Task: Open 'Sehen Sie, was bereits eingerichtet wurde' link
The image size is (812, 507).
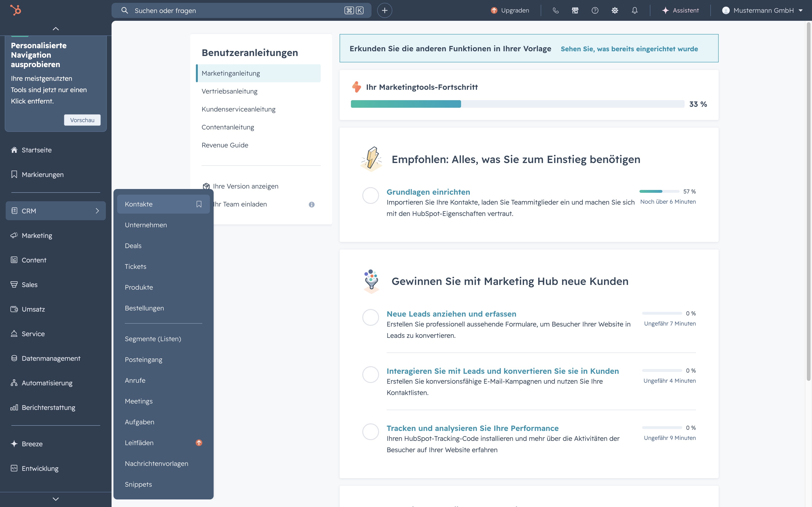Action: (x=629, y=49)
